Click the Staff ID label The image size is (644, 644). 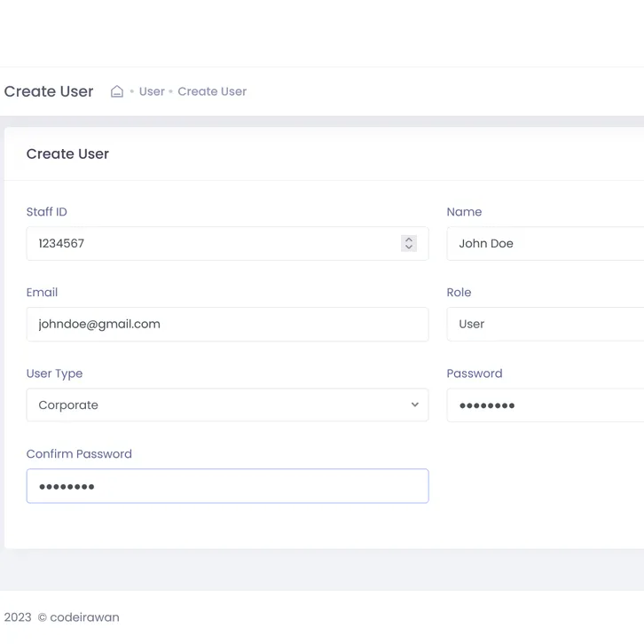(x=47, y=212)
